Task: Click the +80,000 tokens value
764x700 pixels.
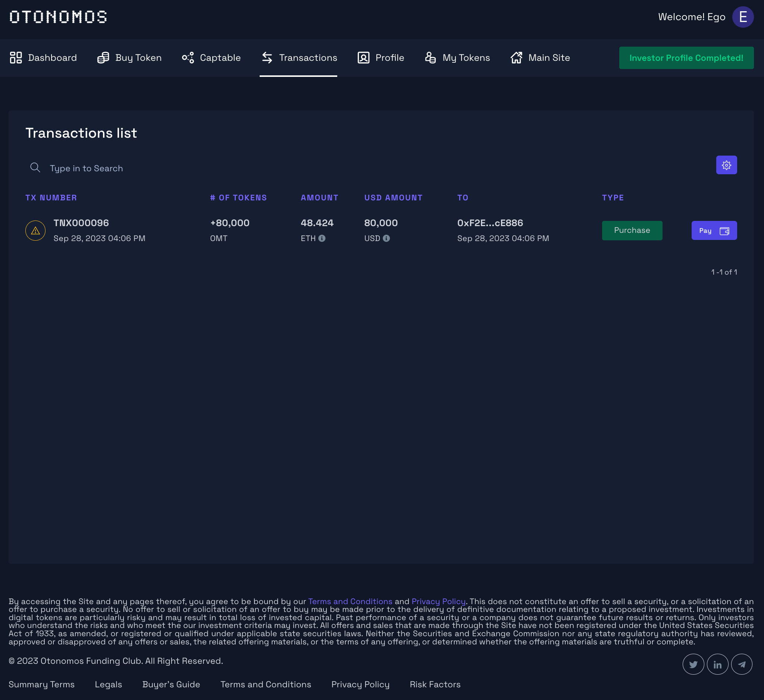Action: tap(230, 223)
